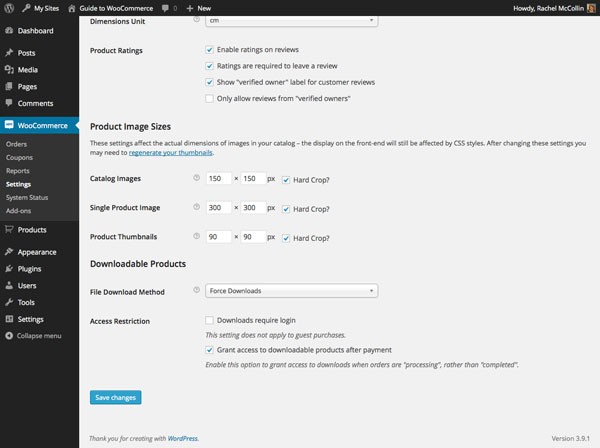Click the Plugins plug icon
This screenshot has width=600, height=448.
pos(9,269)
